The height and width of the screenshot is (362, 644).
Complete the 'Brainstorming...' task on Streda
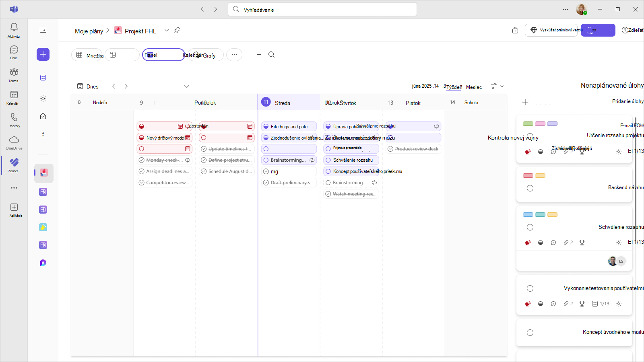point(266,160)
